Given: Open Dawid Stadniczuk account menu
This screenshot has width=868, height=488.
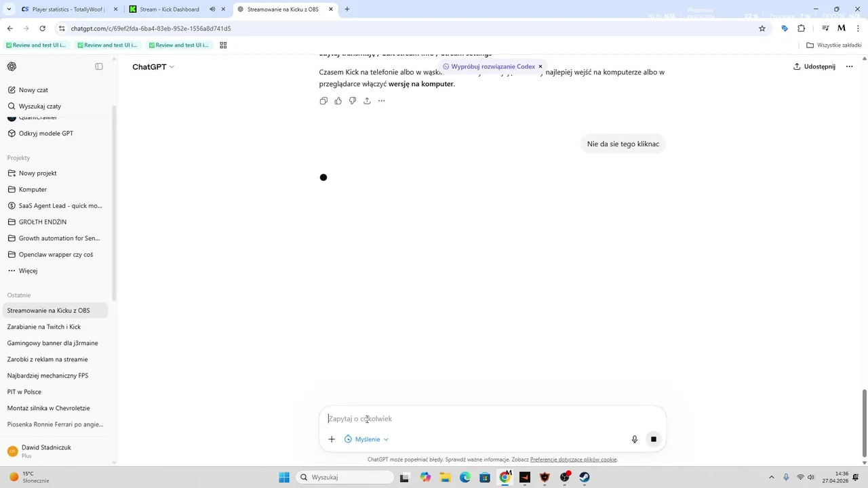Looking at the screenshot, I should pyautogui.click(x=54, y=451).
